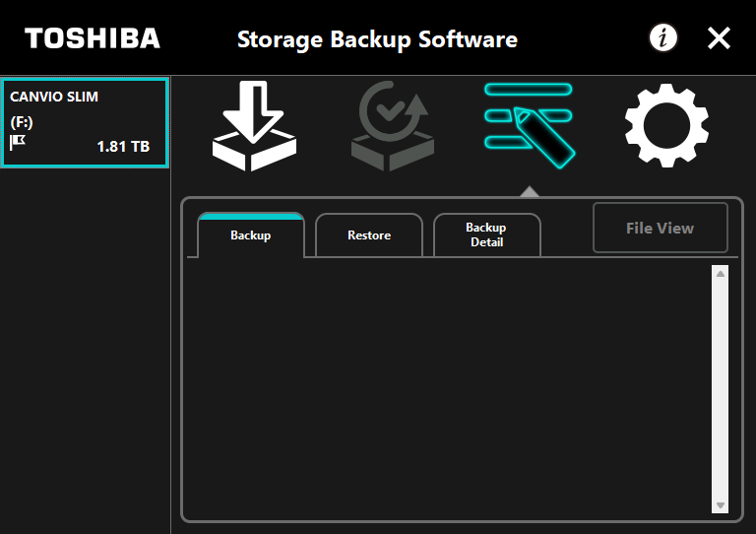The width and height of the screenshot is (756, 534).
Task: Click the File View button
Action: click(x=661, y=228)
